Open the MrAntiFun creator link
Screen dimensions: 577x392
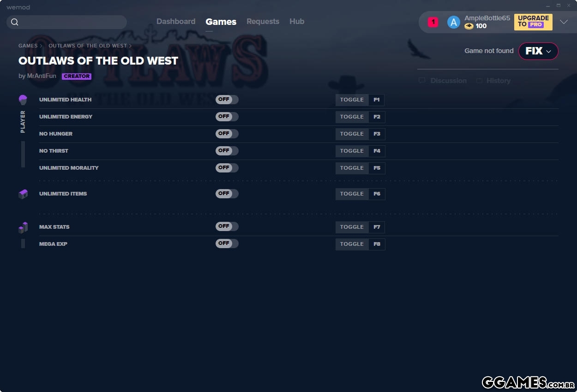[x=42, y=76]
